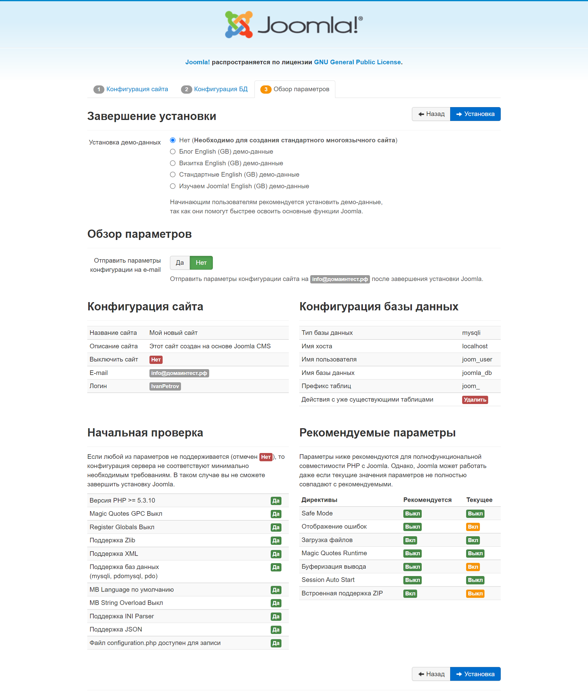Toggle email configuration sending to Да
This screenshot has height=700, width=588.
[180, 263]
